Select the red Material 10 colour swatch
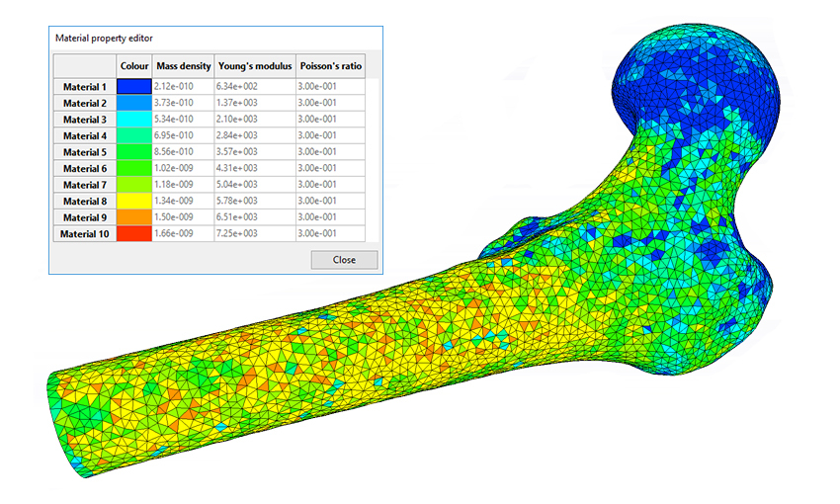 coord(133,234)
